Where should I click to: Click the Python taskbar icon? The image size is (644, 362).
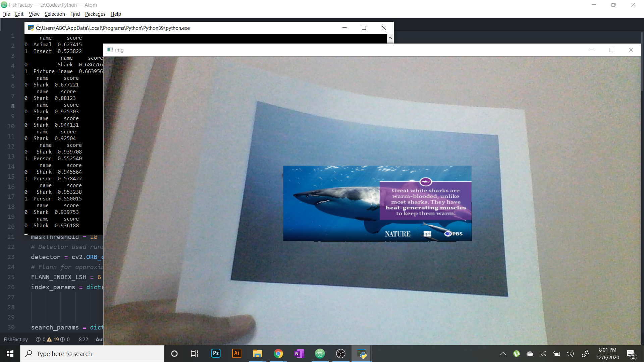(x=362, y=353)
